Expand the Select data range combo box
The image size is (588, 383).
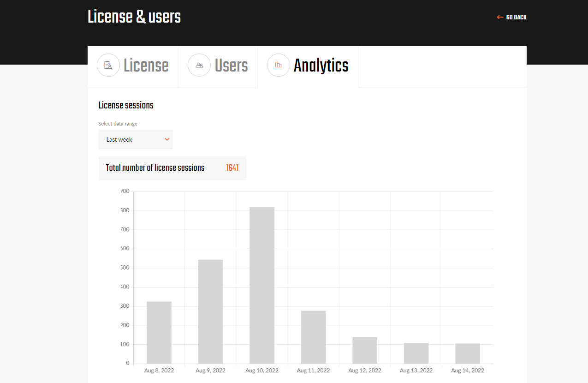point(135,139)
